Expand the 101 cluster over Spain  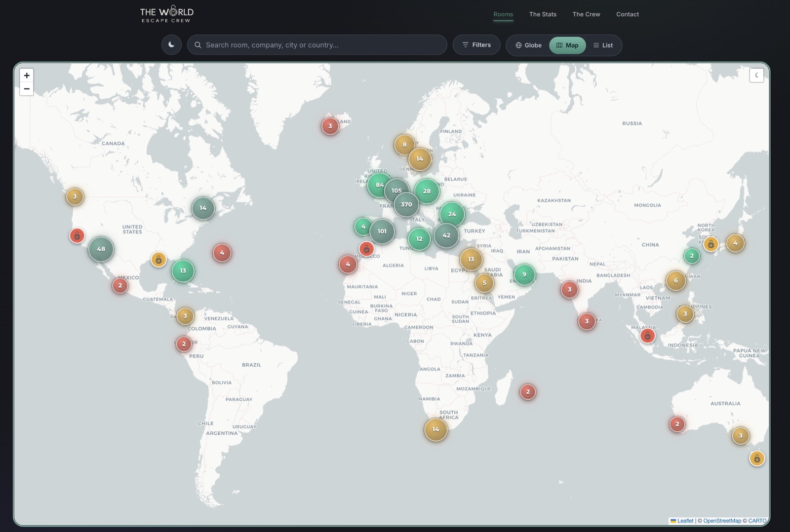pyautogui.click(x=382, y=231)
